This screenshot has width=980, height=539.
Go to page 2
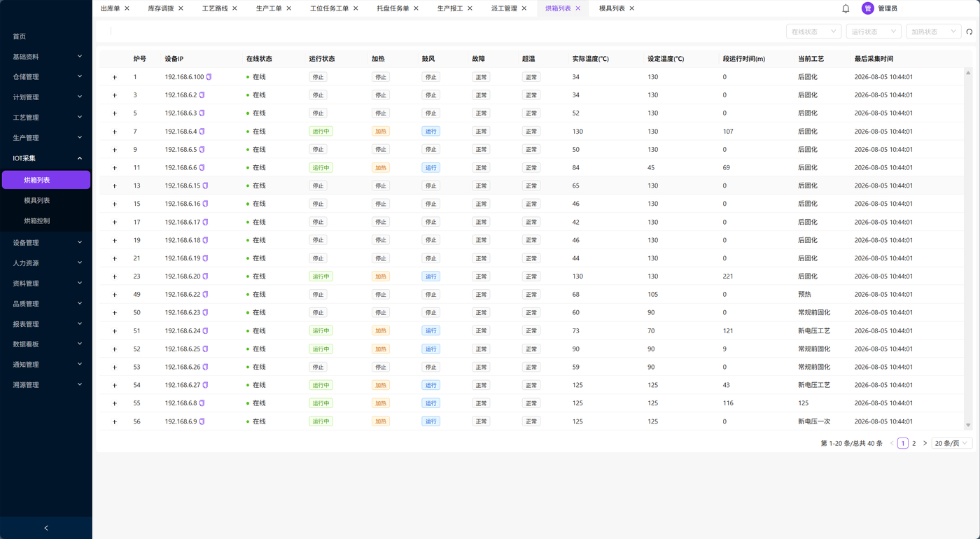coord(913,443)
